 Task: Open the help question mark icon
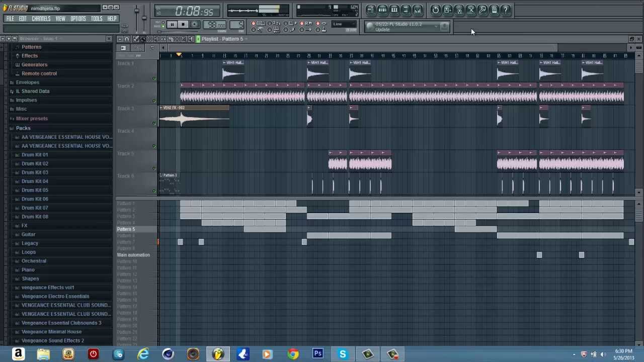(x=506, y=10)
